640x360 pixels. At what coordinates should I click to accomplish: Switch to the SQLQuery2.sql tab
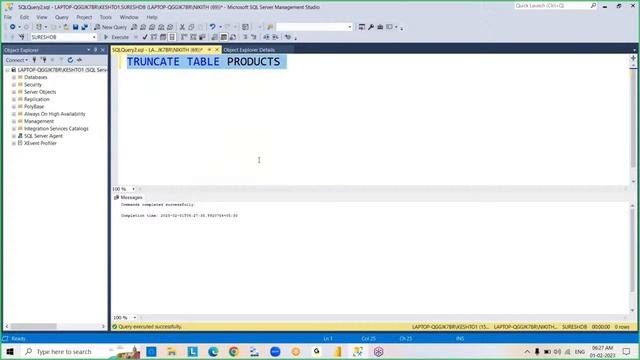(158, 50)
